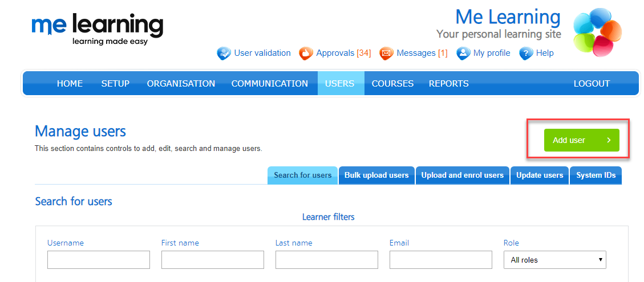Click the Username input field
Viewport: 644px width, 282px height.
pyautogui.click(x=99, y=260)
